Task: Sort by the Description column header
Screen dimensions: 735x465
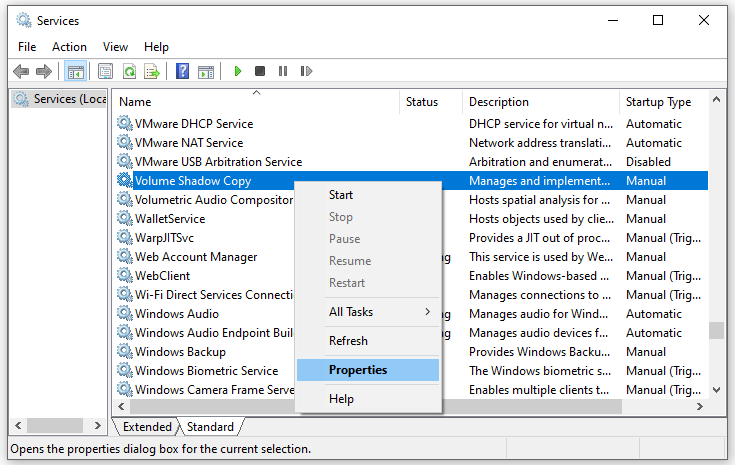Action: pyautogui.click(x=541, y=102)
